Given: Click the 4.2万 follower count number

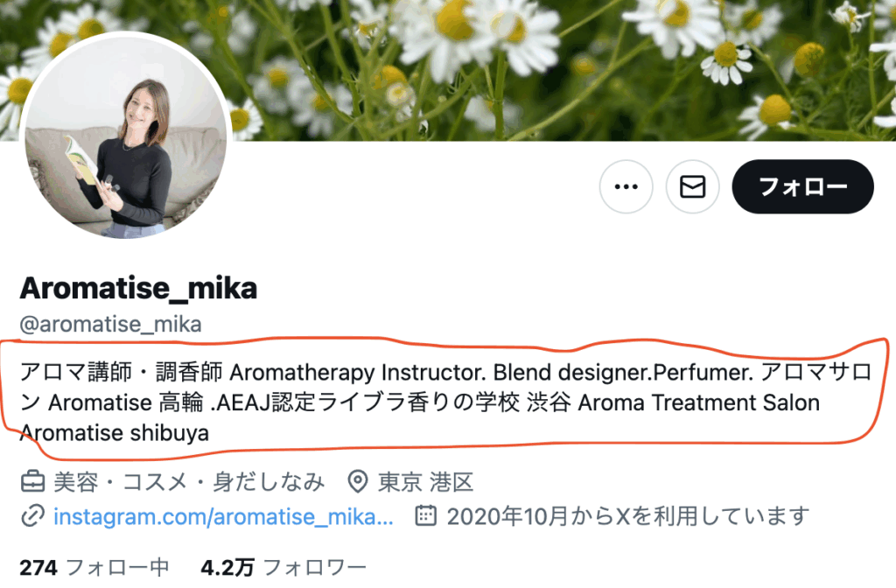Looking at the screenshot, I should click(x=227, y=567).
